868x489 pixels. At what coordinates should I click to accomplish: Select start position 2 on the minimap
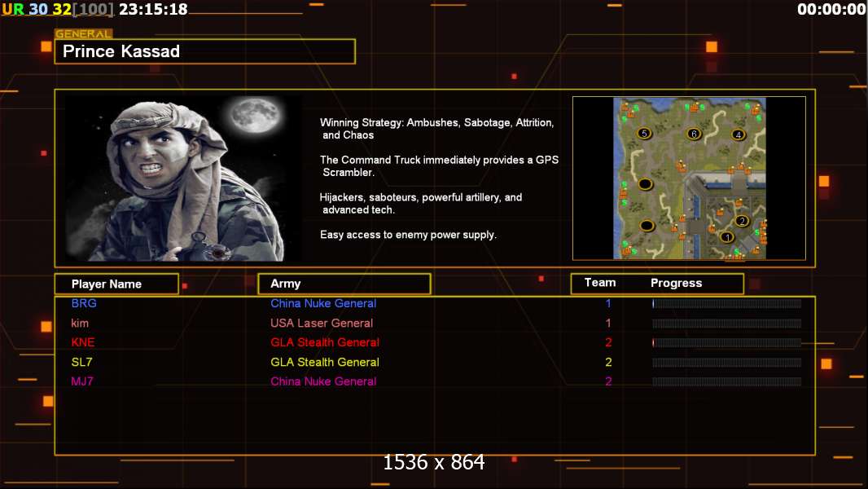click(x=742, y=221)
